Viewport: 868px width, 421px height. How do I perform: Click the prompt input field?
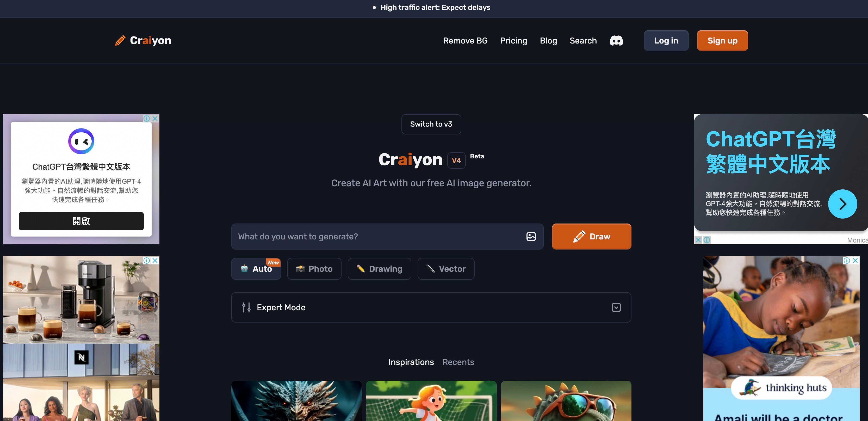click(386, 237)
